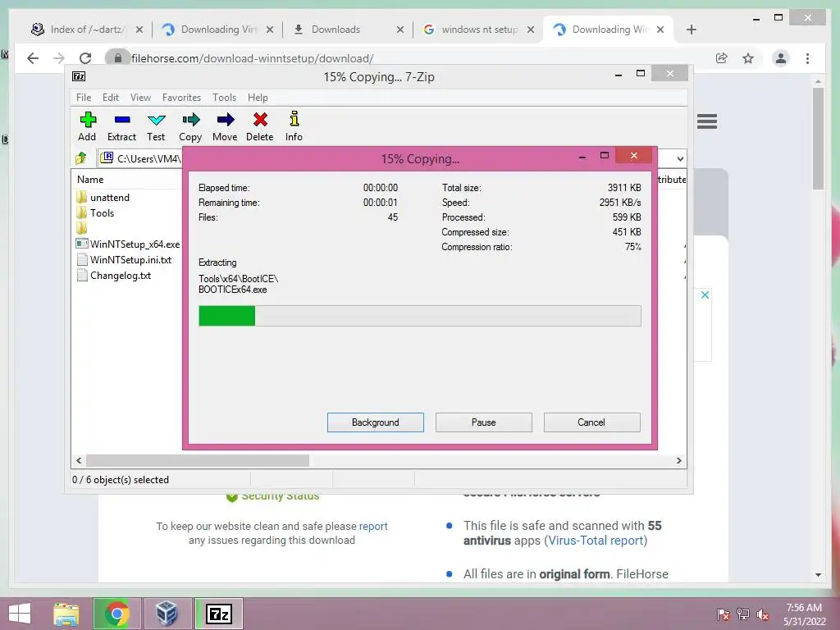Switch to Chrome on the taskbar
This screenshot has height=630, width=840.
pos(117,614)
